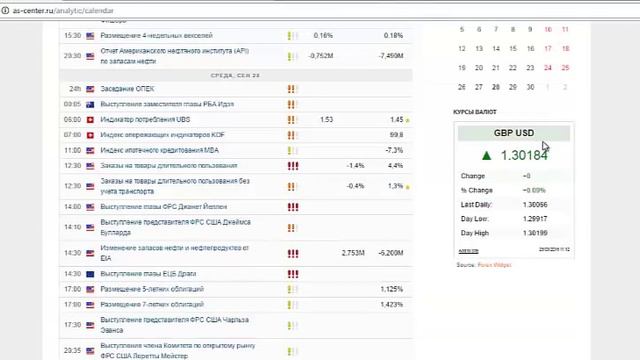Image resolution: width=640 pixels, height=360 pixels.
Task: Click importance marks for Йеллен speech row
Action: pyautogui.click(x=293, y=207)
